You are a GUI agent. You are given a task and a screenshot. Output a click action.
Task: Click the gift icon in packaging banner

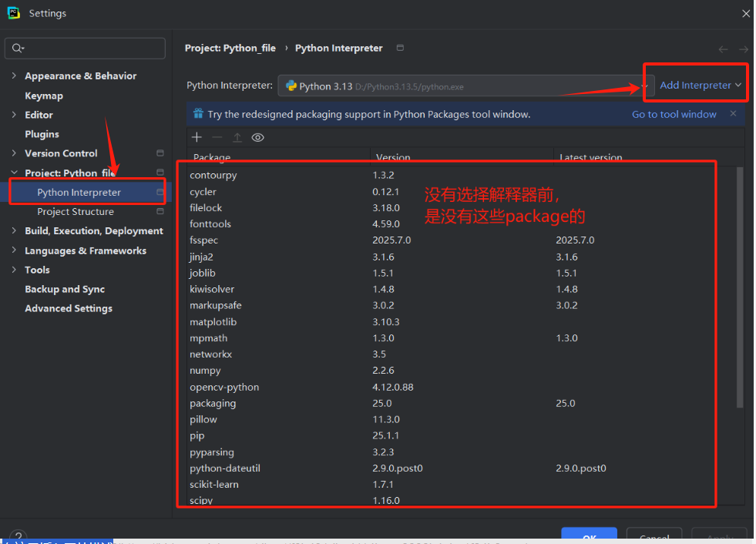(x=198, y=114)
